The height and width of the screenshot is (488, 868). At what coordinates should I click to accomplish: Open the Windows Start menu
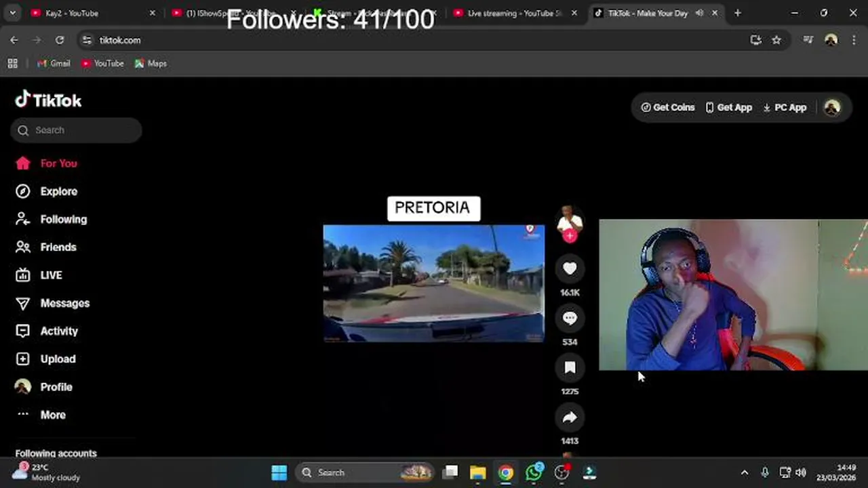279,472
